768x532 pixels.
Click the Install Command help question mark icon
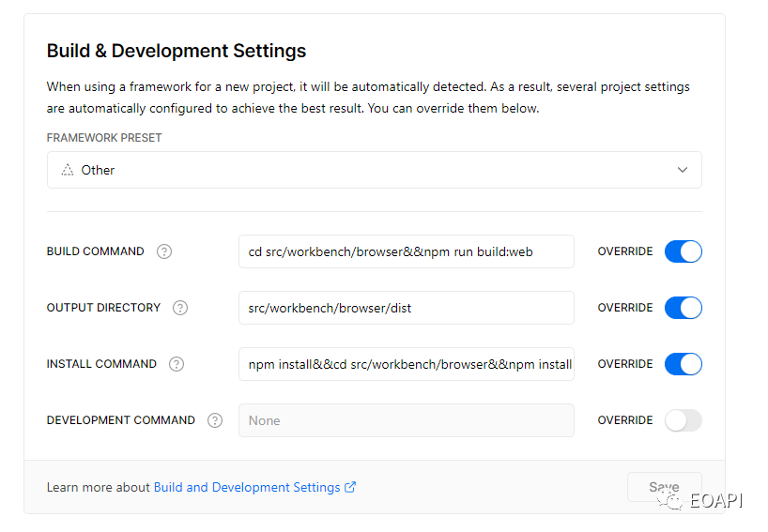[x=177, y=364]
